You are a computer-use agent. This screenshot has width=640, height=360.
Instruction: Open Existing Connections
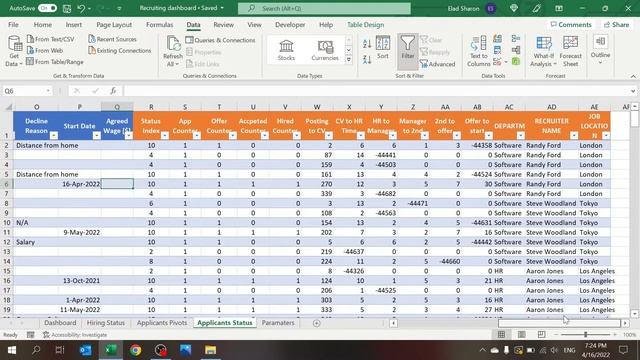(120, 51)
